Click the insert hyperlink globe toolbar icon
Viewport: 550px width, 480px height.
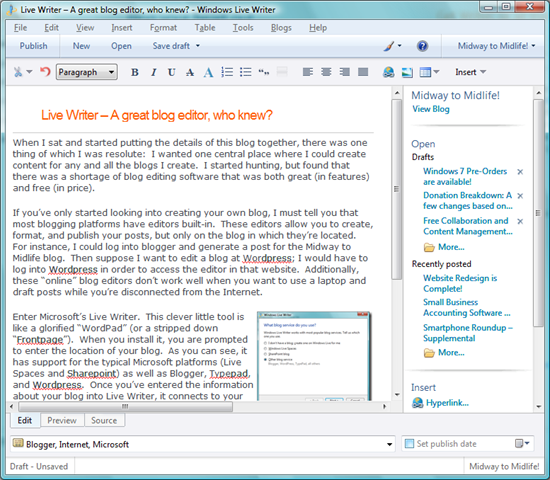tap(388, 72)
